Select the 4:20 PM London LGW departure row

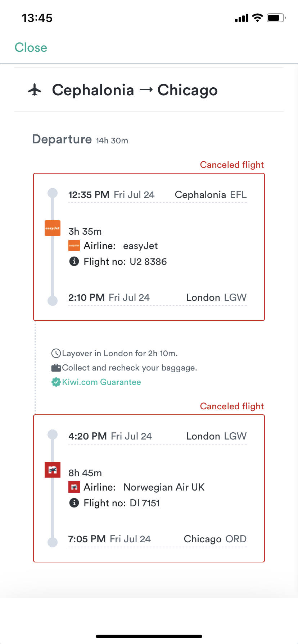157,436
